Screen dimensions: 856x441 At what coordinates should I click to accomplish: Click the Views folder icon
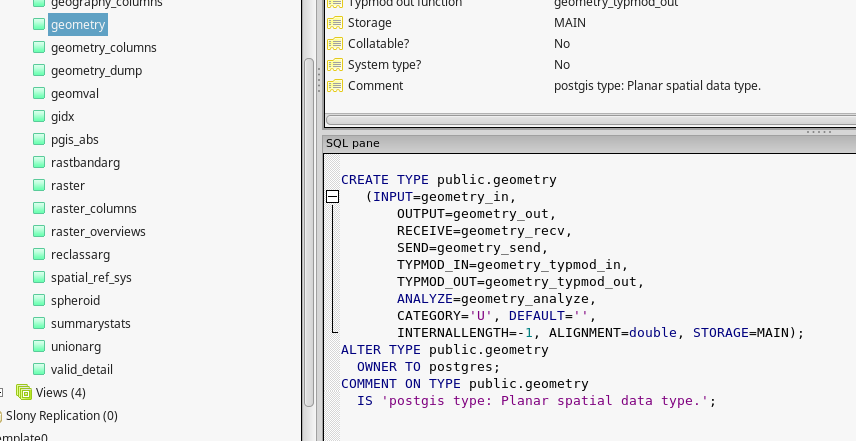(24, 393)
